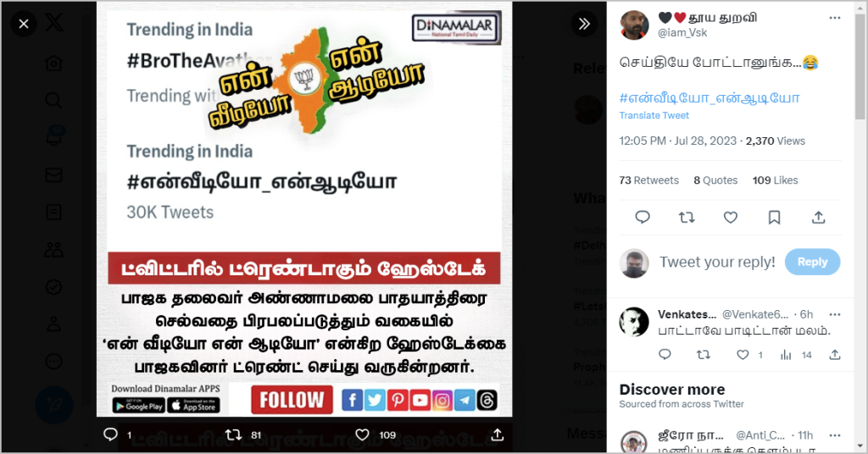This screenshot has width=868, height=454.
Task: Retweet using the icon in the sidebar action row
Action: point(687,218)
